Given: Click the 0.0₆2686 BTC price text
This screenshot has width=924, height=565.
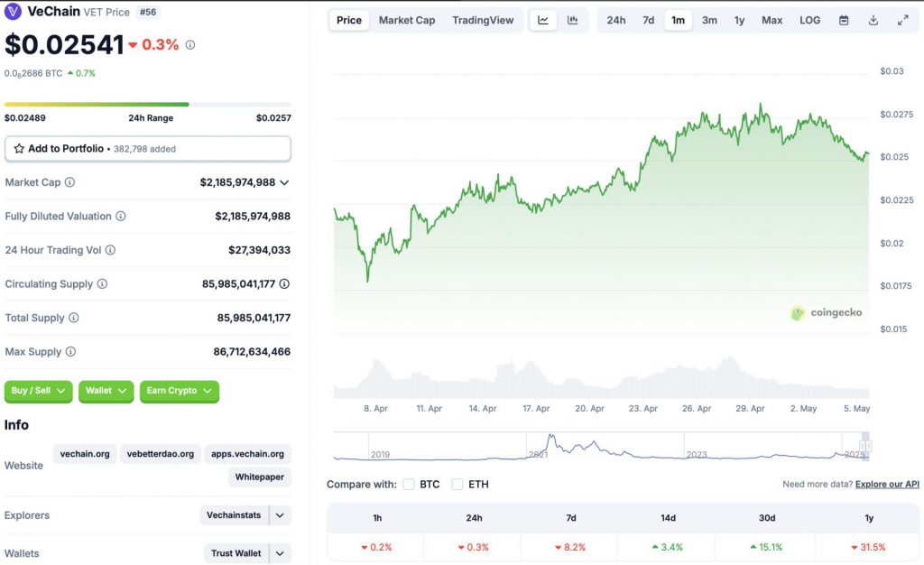Looking at the screenshot, I should click(x=33, y=74).
